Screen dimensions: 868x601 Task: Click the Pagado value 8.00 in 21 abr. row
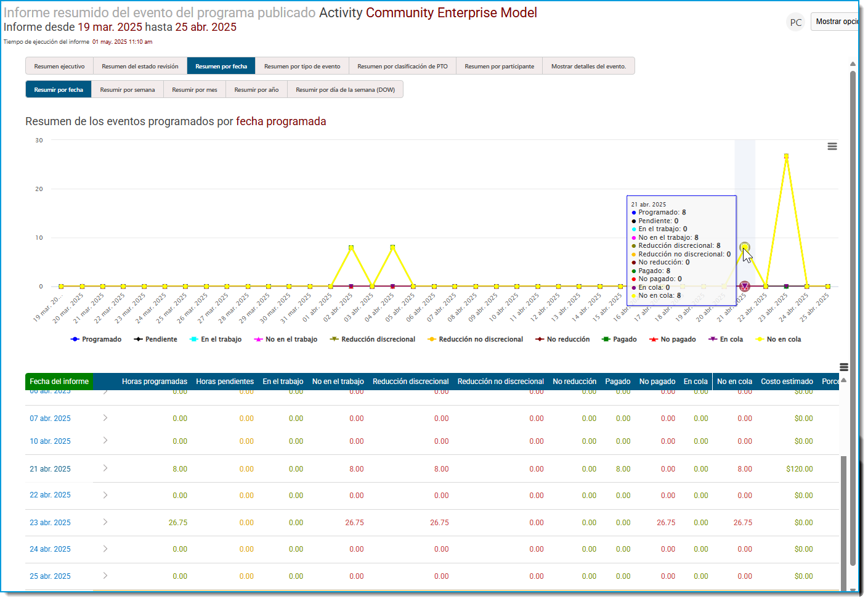(623, 469)
